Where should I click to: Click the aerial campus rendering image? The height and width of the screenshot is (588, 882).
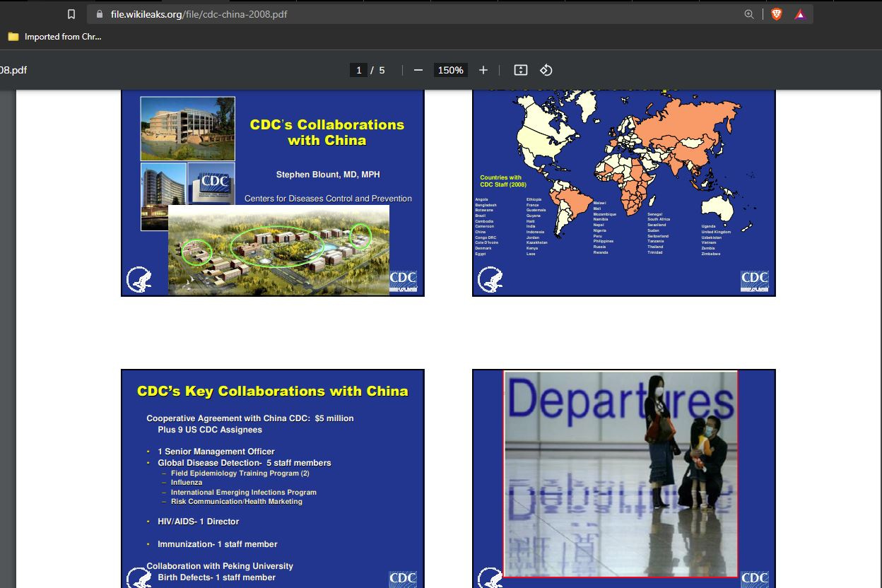[x=278, y=249]
